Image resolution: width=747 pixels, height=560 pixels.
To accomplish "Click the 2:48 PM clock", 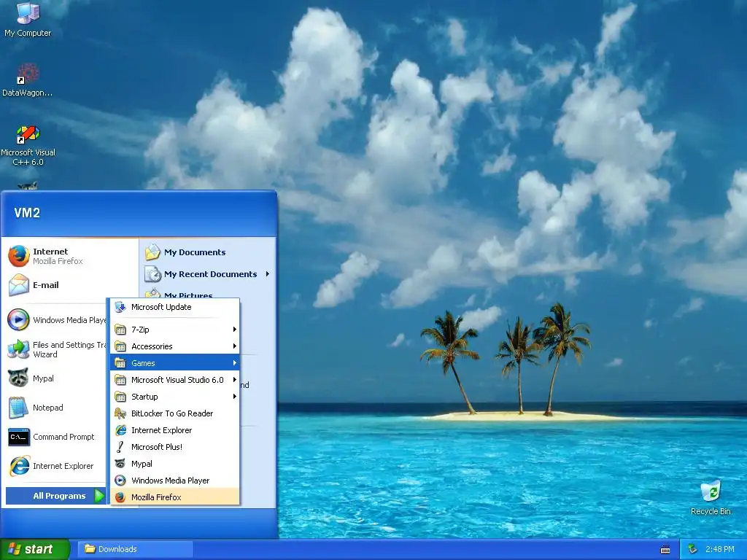I will 719,549.
